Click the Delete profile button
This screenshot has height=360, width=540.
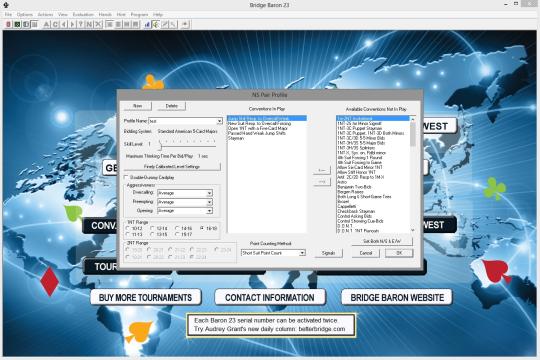coord(172,106)
